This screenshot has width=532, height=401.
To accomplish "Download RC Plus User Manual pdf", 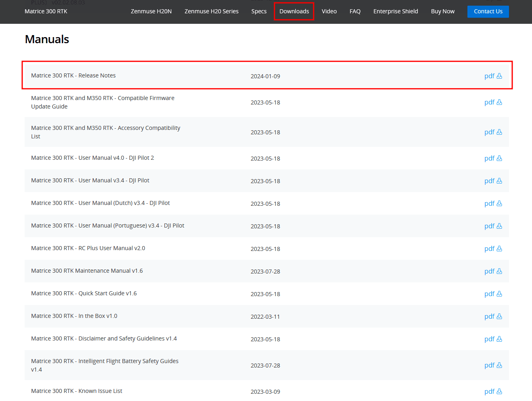I will click(x=493, y=249).
